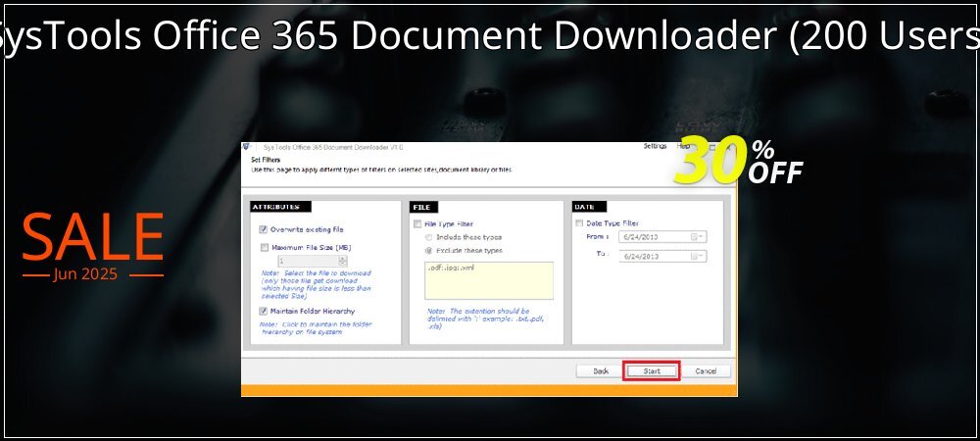Click the Cancel button
This screenshot has width=980, height=441.
point(706,371)
